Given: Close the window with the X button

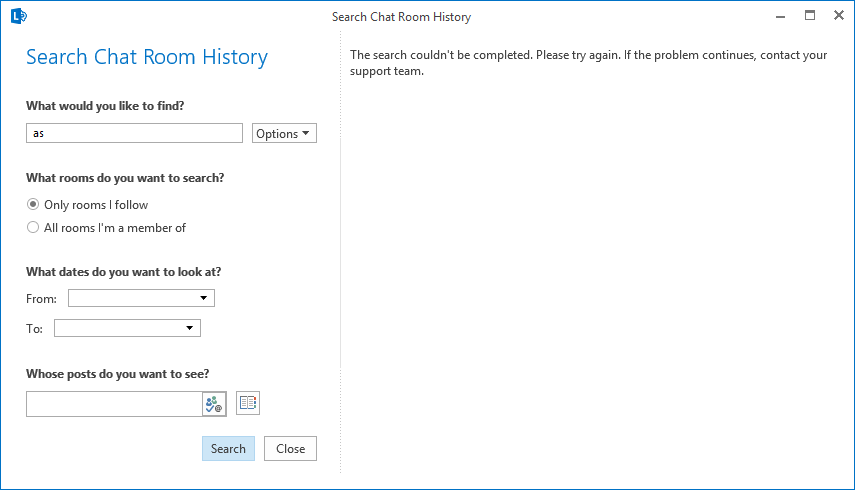Looking at the screenshot, I should [x=839, y=16].
